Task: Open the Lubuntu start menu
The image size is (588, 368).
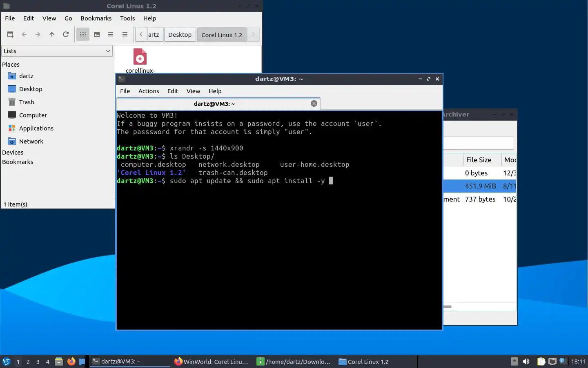Action: [x=7, y=361]
